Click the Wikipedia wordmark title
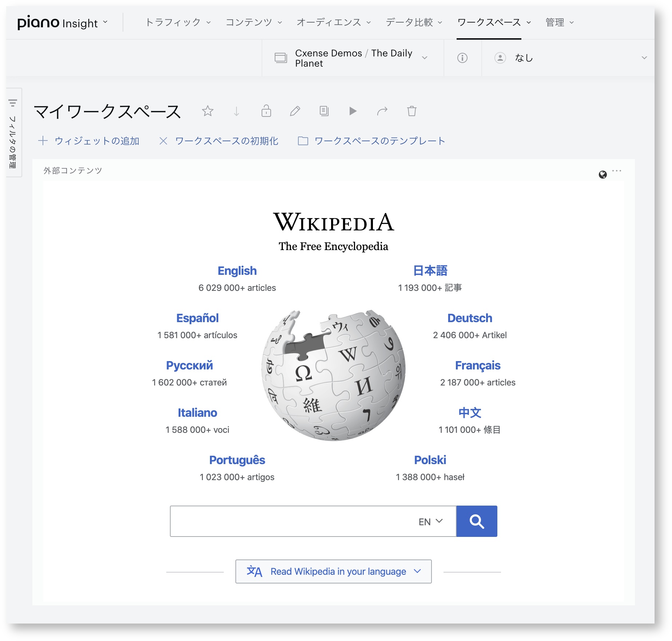672x641 pixels. [x=334, y=222]
